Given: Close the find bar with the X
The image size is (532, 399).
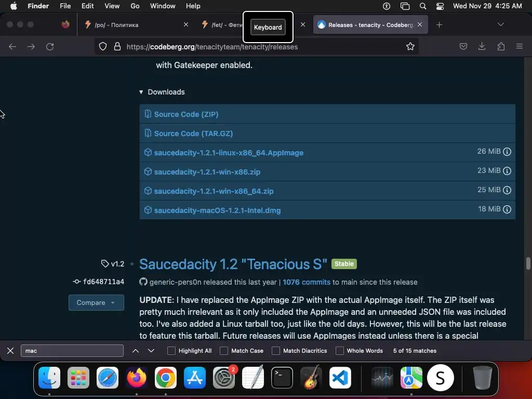Looking at the screenshot, I should pos(10,351).
